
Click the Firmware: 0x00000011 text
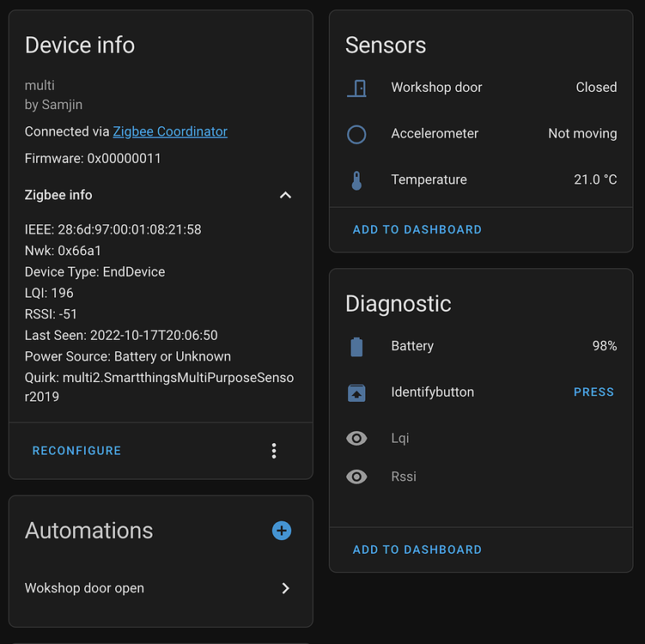coord(93,159)
